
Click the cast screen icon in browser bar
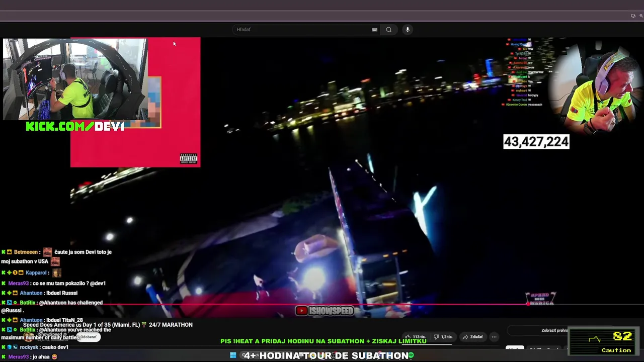(633, 16)
